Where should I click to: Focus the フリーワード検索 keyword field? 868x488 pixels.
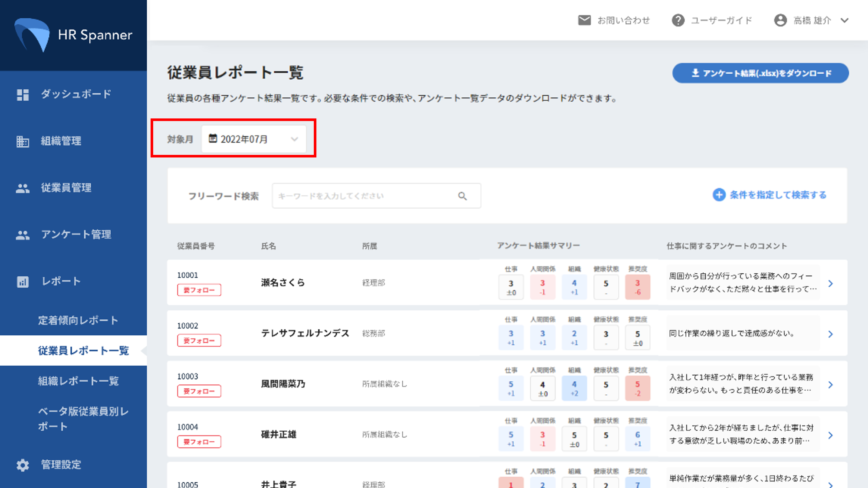pyautogui.click(x=365, y=196)
